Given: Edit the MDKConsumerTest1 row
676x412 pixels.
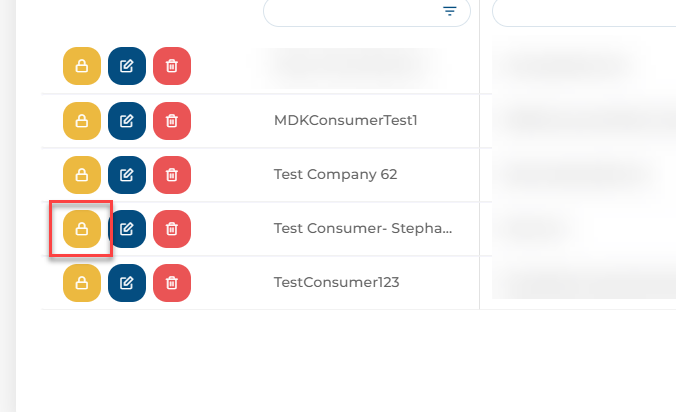Looking at the screenshot, I should (127, 121).
